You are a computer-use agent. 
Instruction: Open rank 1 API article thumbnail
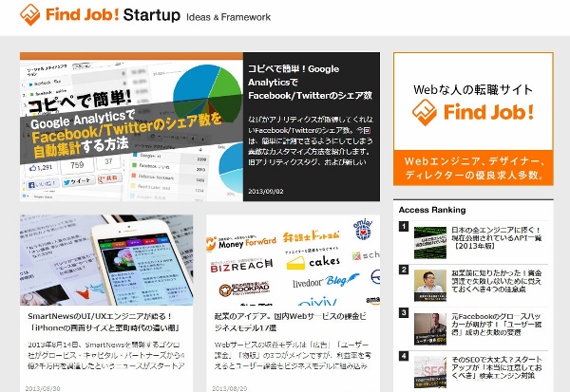point(430,243)
